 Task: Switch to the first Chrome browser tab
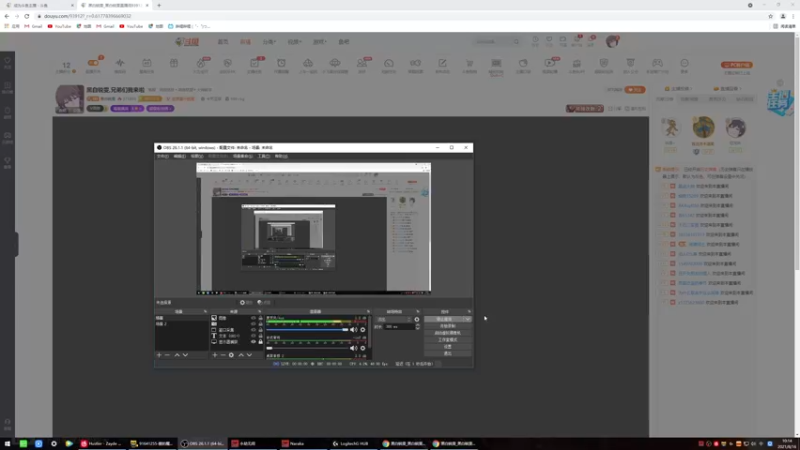(38, 5)
